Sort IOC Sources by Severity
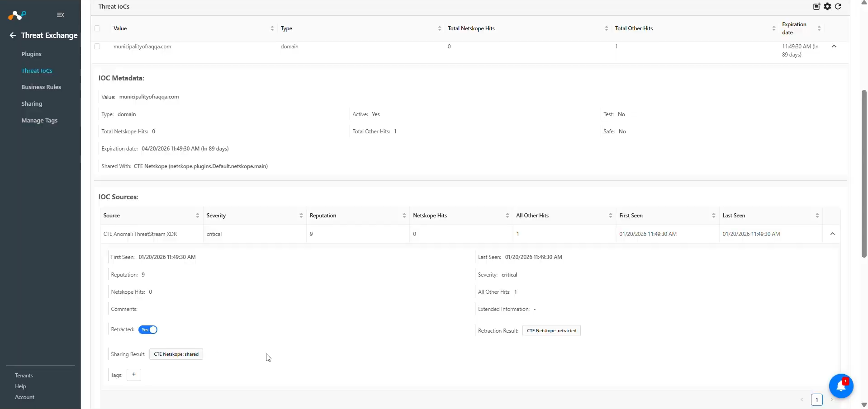Image resolution: width=868 pixels, height=409 pixels. 301,216
